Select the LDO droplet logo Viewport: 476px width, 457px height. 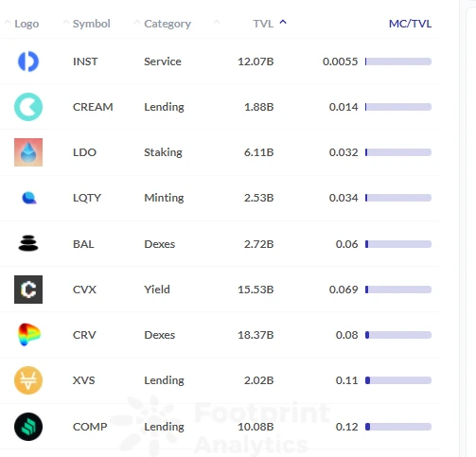28,152
